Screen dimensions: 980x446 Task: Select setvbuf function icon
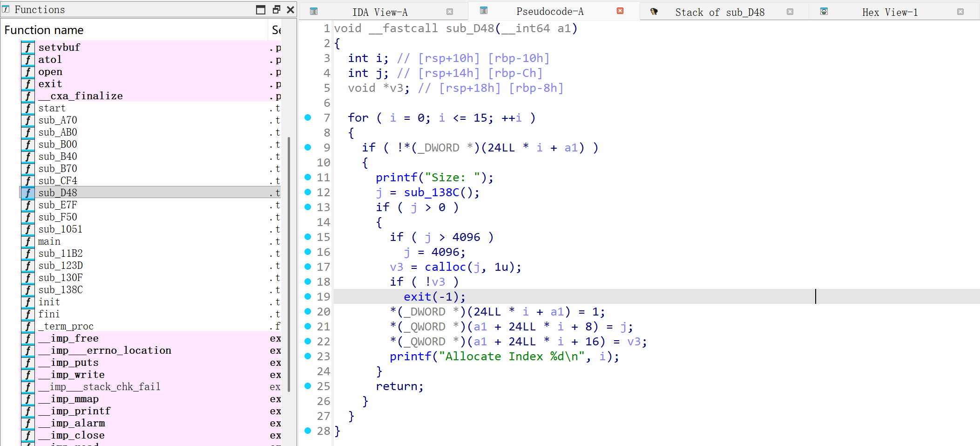pos(28,48)
